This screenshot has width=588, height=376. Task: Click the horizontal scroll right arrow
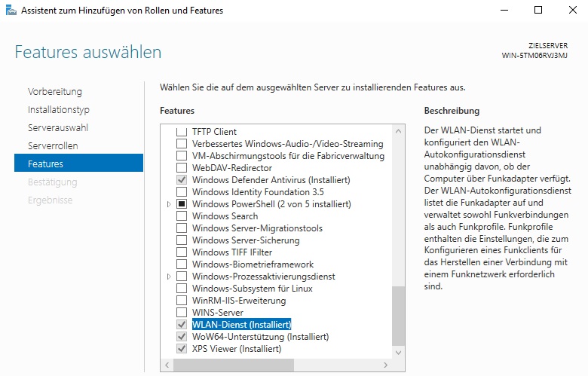pos(385,365)
